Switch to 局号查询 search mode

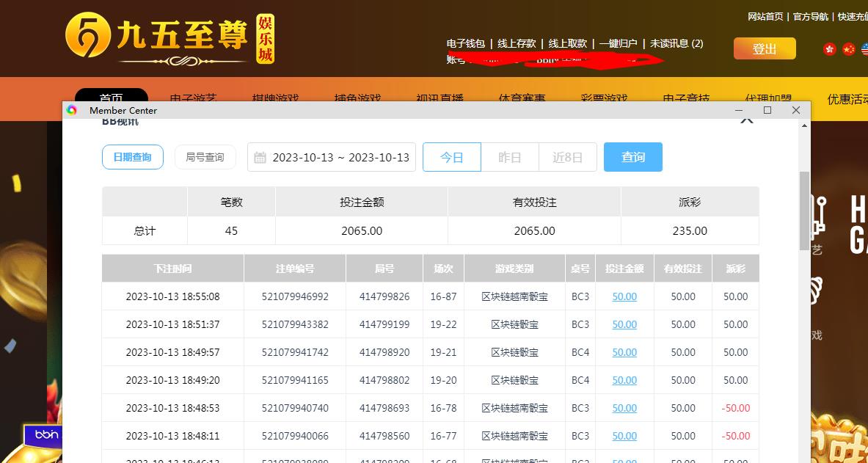[x=205, y=157]
